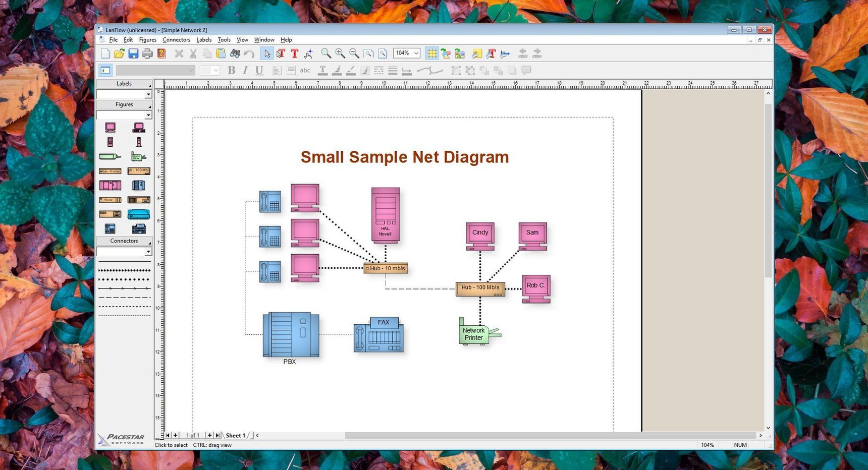The image size is (868, 470).
Task: Open a file with the folder icon
Action: pos(119,53)
